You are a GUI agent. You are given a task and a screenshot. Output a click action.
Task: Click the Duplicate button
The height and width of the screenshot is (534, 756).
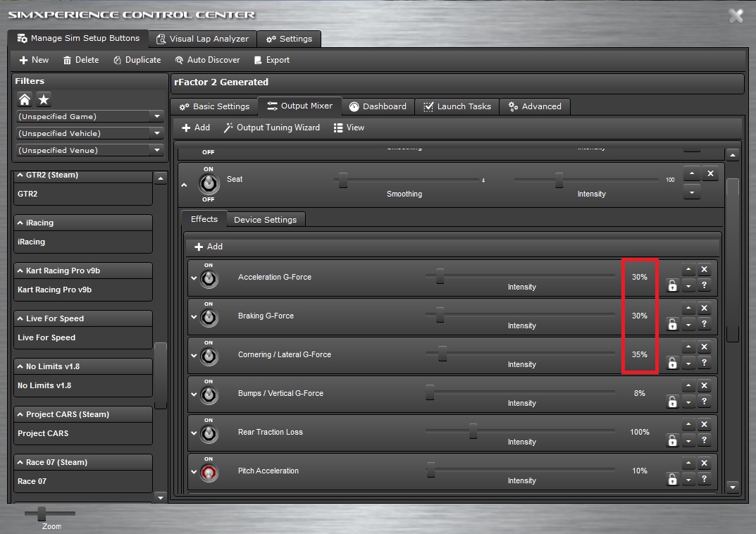pyautogui.click(x=137, y=60)
